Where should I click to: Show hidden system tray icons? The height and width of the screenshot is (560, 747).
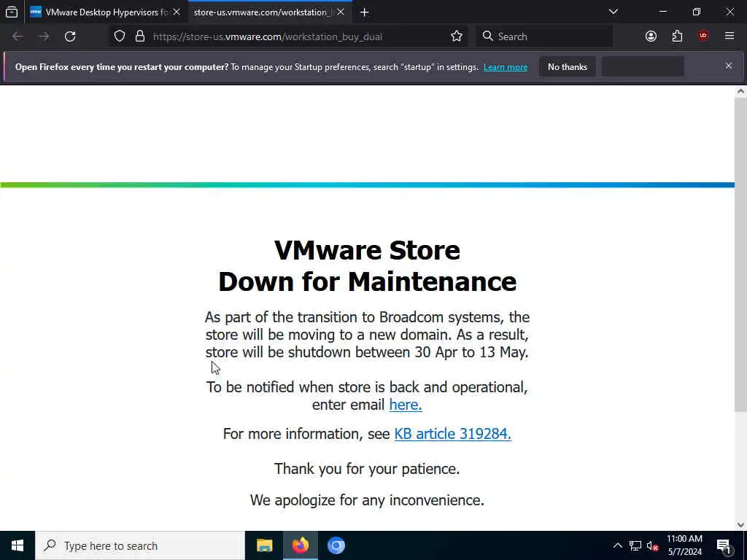point(617,545)
